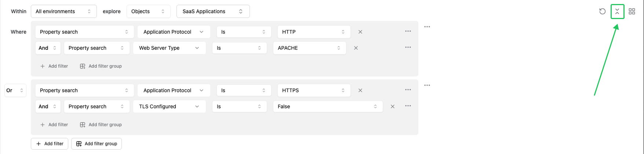Expand the SaaS Applications selector
This screenshot has width=644, height=154.
click(x=213, y=11)
